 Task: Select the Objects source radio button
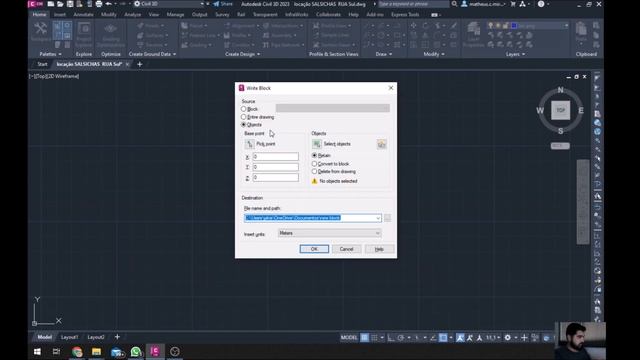(244, 124)
